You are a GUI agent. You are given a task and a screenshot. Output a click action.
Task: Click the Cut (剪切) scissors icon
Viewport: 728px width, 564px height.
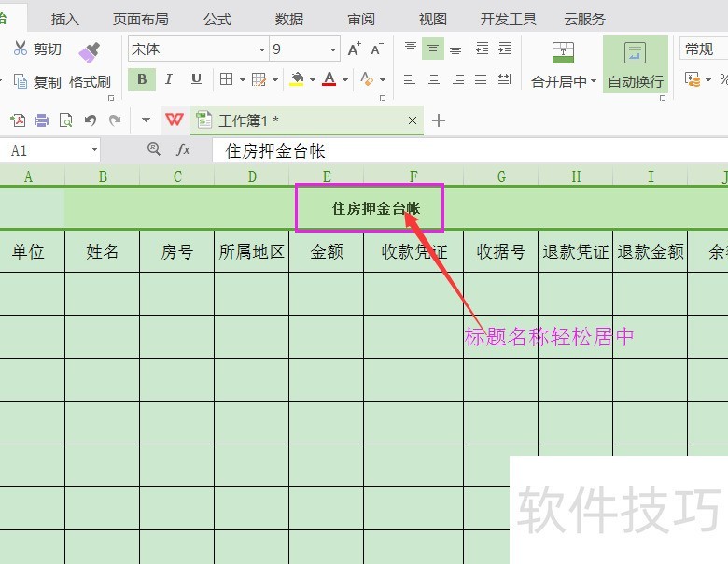click(21, 49)
